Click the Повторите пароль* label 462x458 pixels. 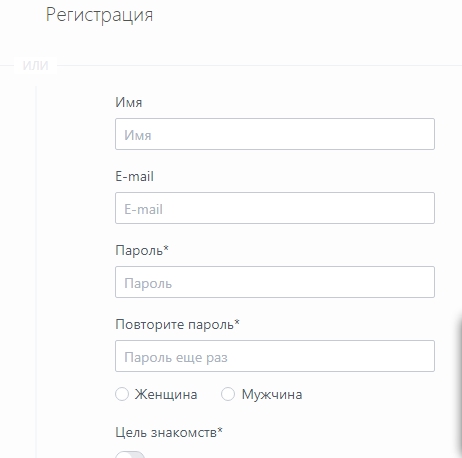coord(177,324)
